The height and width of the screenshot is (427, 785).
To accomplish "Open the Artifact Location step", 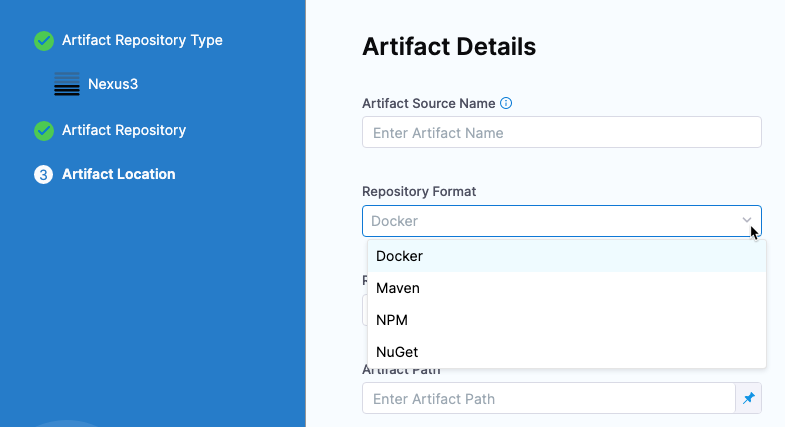I will click(118, 175).
